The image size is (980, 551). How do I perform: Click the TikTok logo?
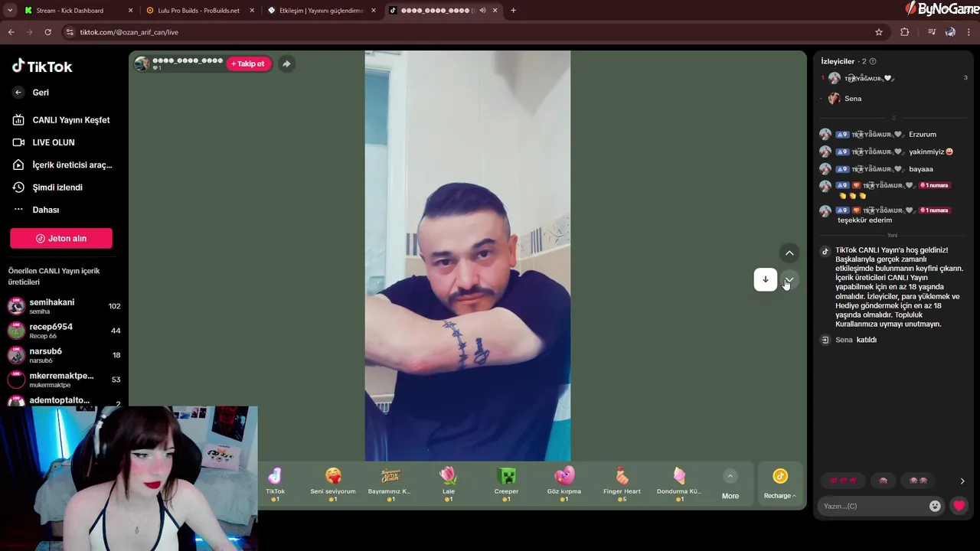(42, 67)
